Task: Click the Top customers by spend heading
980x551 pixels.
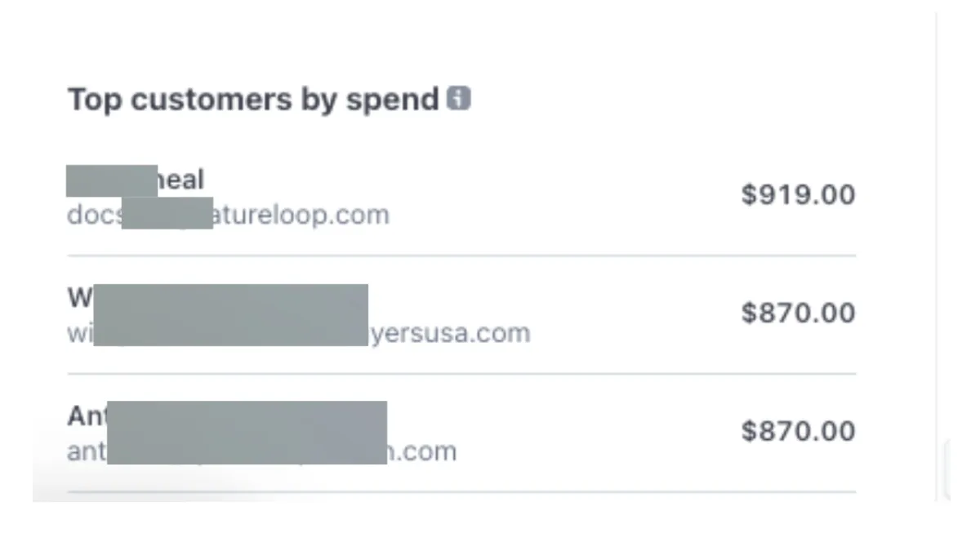Action: point(253,100)
